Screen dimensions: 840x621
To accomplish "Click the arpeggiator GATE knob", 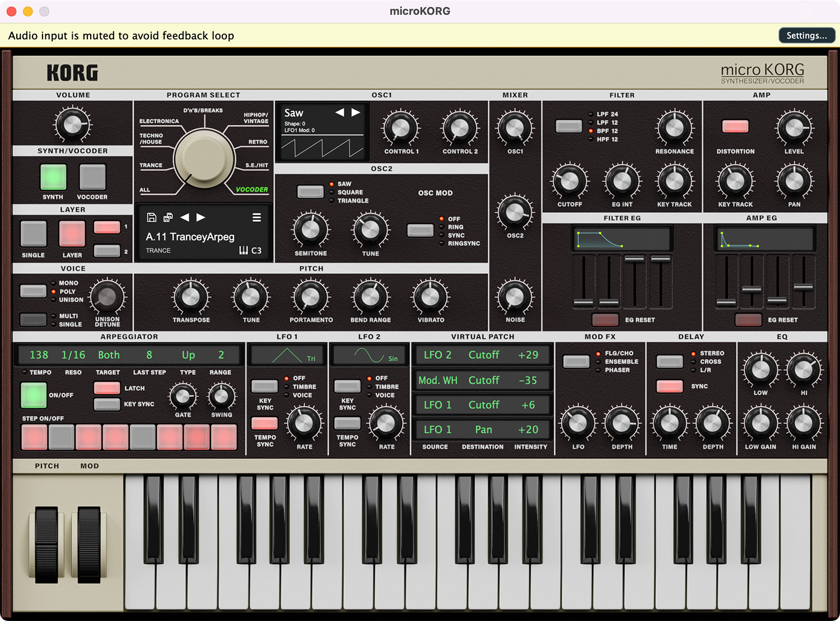I will 183,396.
